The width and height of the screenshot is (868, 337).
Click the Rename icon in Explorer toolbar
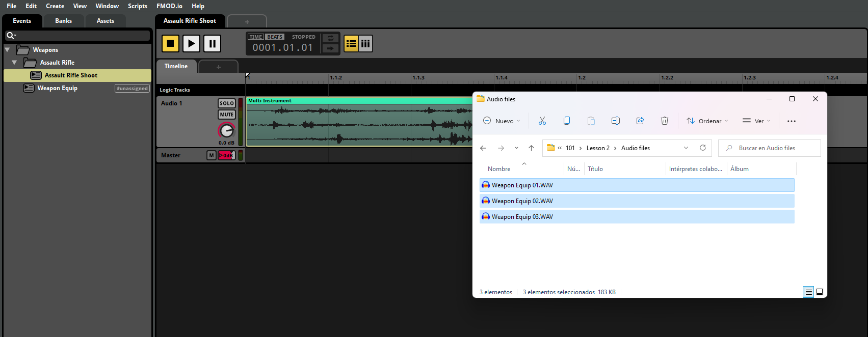coord(615,121)
